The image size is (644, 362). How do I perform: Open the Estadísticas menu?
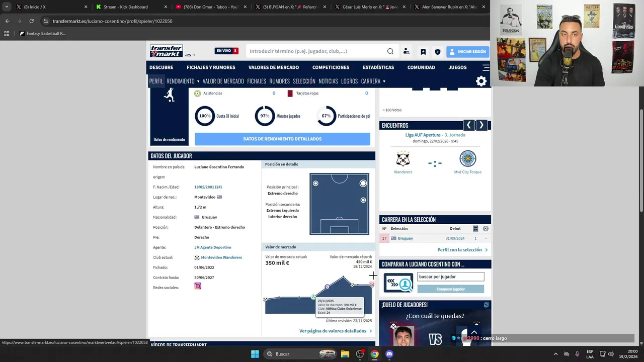(x=378, y=67)
